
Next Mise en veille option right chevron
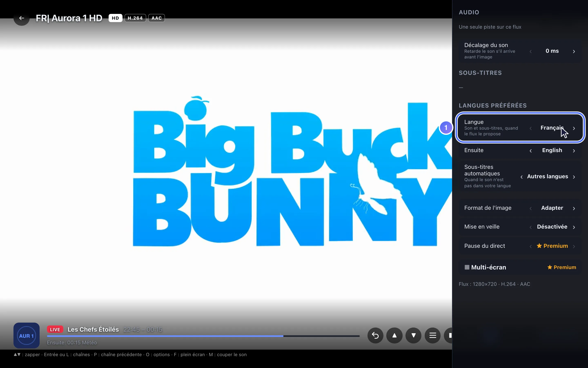pyautogui.click(x=574, y=227)
